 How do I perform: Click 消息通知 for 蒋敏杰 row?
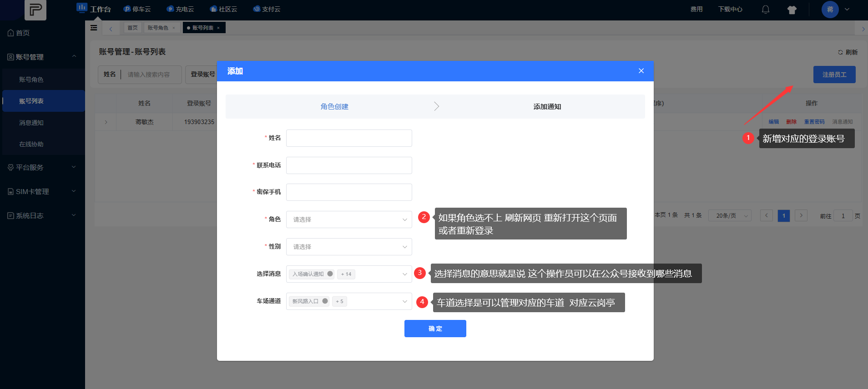click(843, 122)
